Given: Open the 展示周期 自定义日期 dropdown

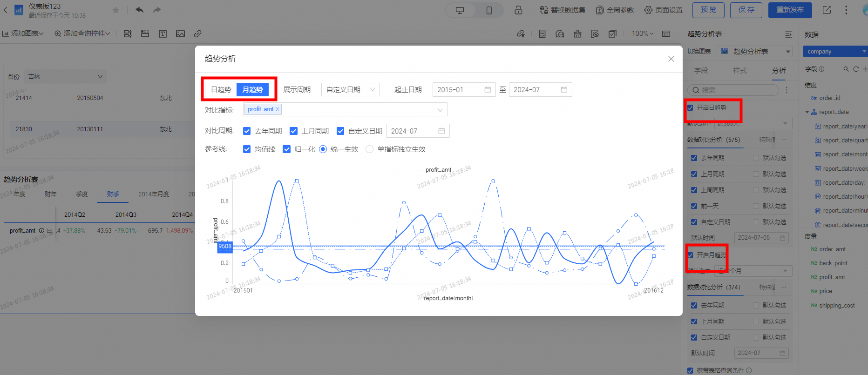Looking at the screenshot, I should click(350, 90).
